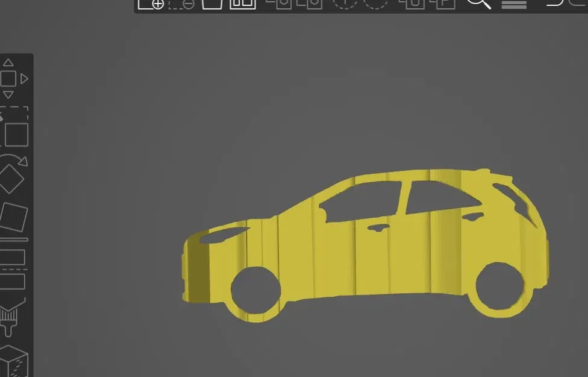Expand the downward arrow below the gizmo tool
588x377 pixels.
coord(8,95)
